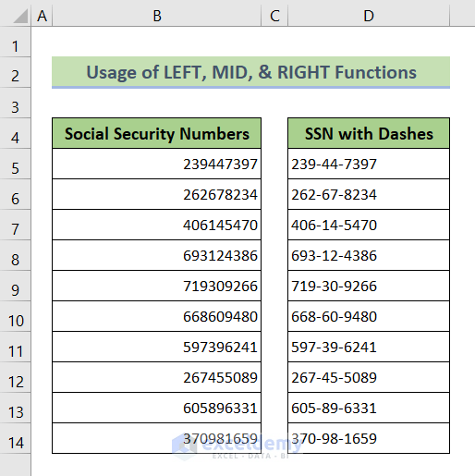This screenshot has height=476, width=475.
Task: Select row 6 header
Action: (x=16, y=194)
